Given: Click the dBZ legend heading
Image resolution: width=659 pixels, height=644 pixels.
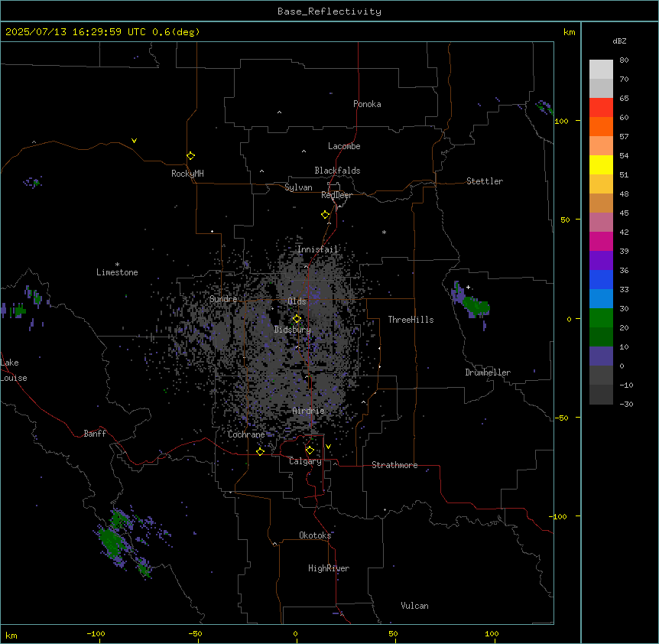Looking at the screenshot, I should pyautogui.click(x=619, y=41).
